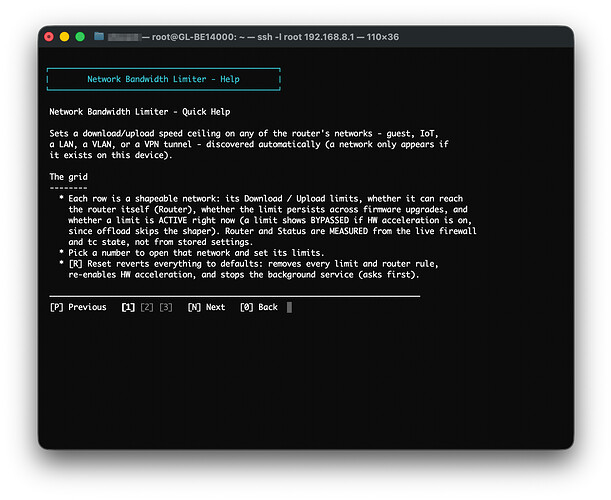
Task: Click the terminal window title text
Action: click(x=253, y=37)
